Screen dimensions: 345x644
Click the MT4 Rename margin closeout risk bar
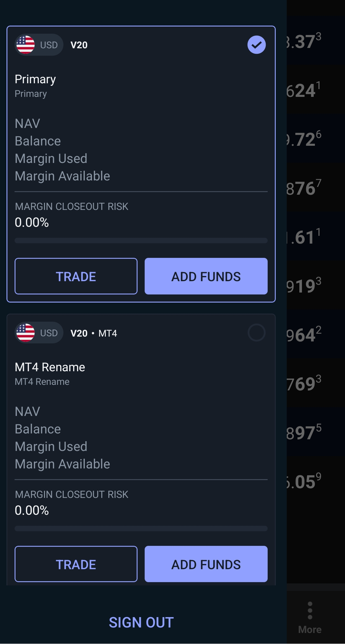[x=141, y=528]
